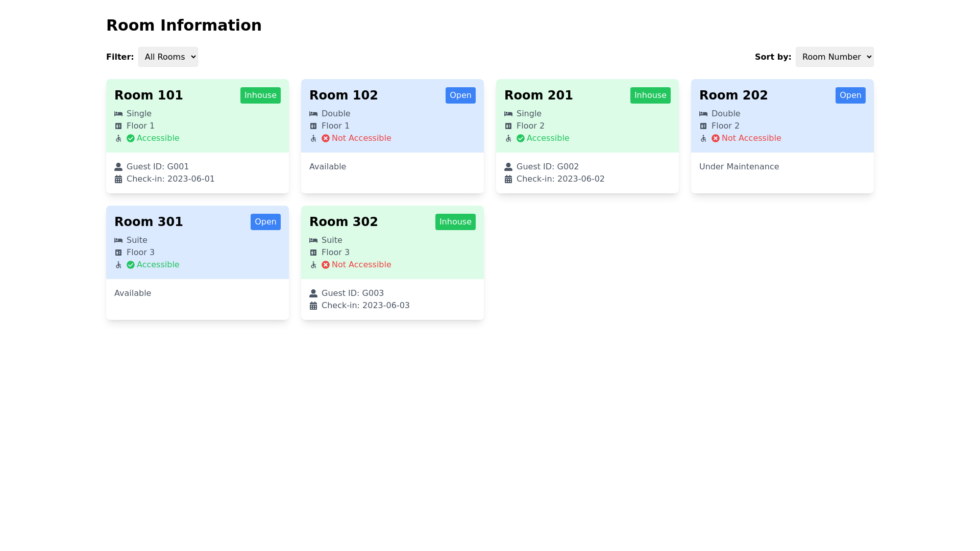980x551 pixels.
Task: Click the bed icon on Room 101 card
Action: click(118, 113)
